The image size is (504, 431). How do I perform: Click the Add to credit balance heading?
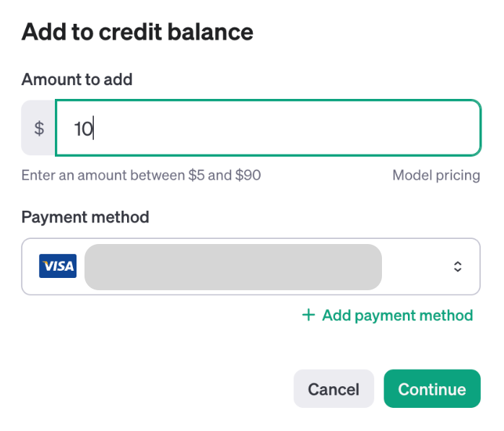[x=137, y=32]
